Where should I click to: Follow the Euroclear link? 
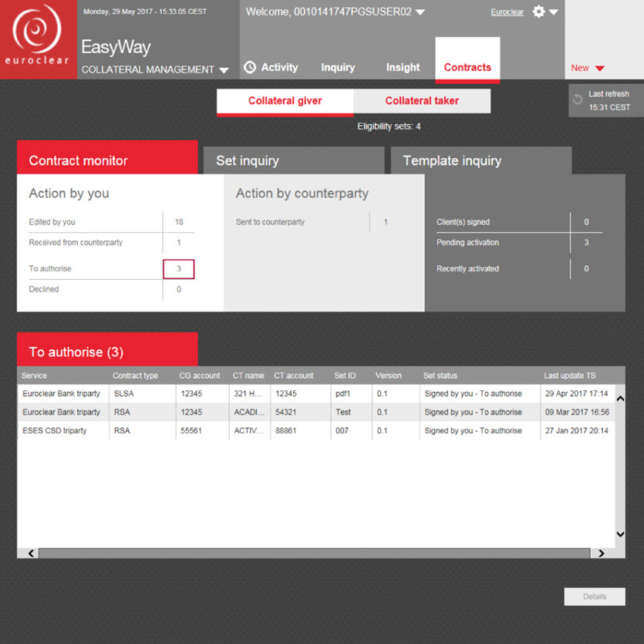[x=507, y=12]
